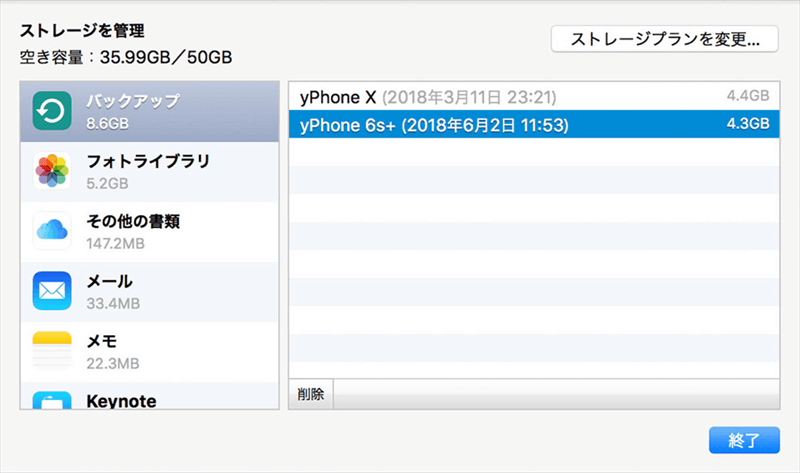Viewport: 800px width, 473px height.
Task: Select メモ in the storage list
Action: (103, 341)
